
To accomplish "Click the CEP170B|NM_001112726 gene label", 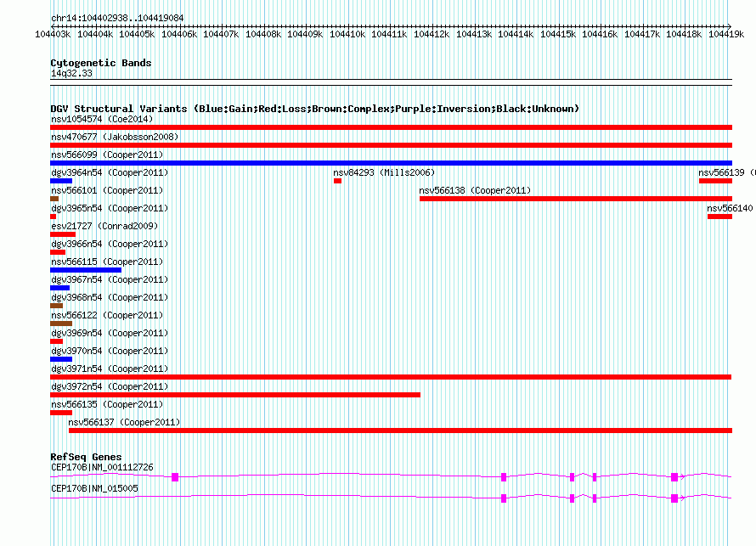I will 102,467.
